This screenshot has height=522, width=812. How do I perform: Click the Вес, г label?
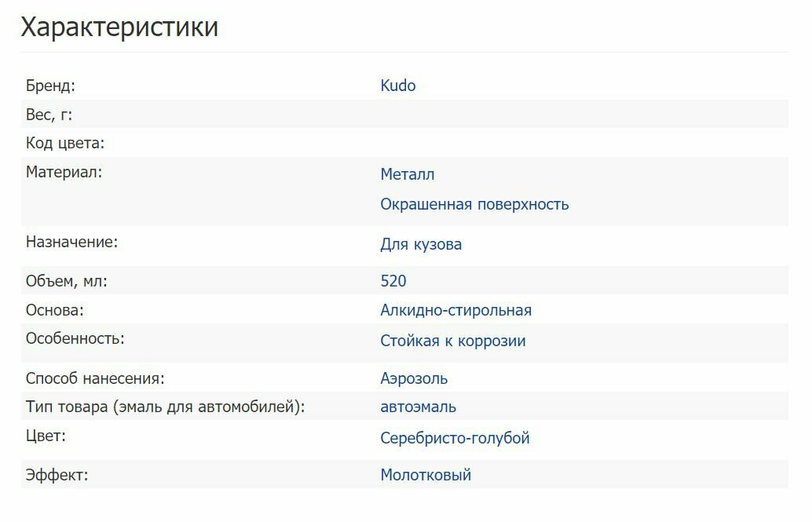tap(49, 115)
